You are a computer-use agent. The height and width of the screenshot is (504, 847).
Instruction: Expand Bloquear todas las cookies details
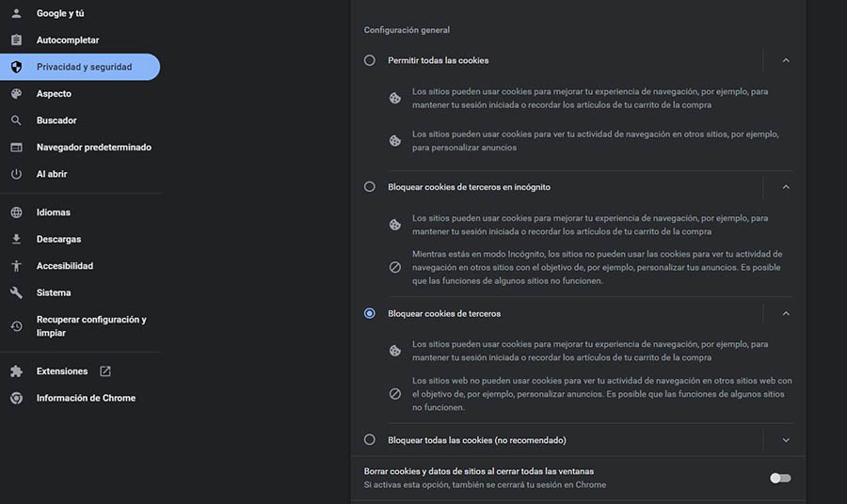(786, 440)
